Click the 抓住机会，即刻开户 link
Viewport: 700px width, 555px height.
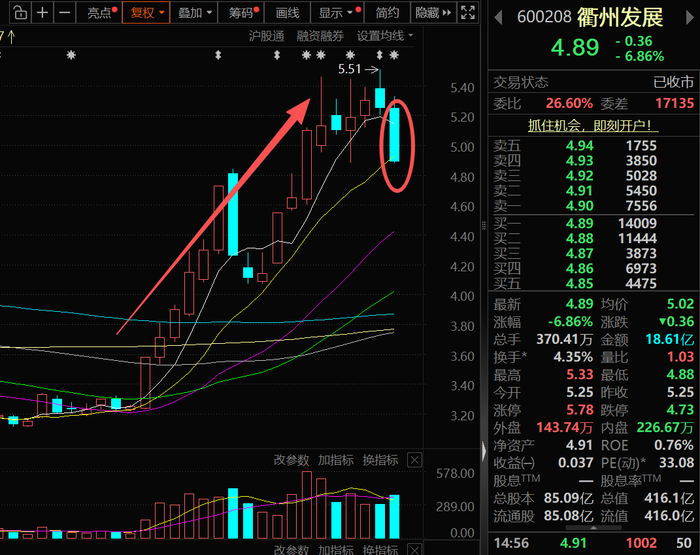coord(593,125)
